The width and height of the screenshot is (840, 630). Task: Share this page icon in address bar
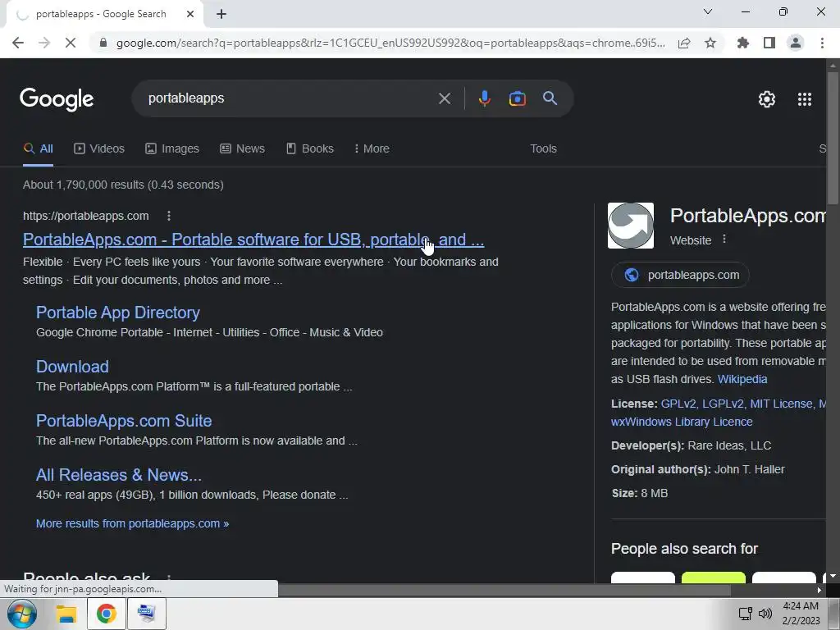(x=684, y=43)
